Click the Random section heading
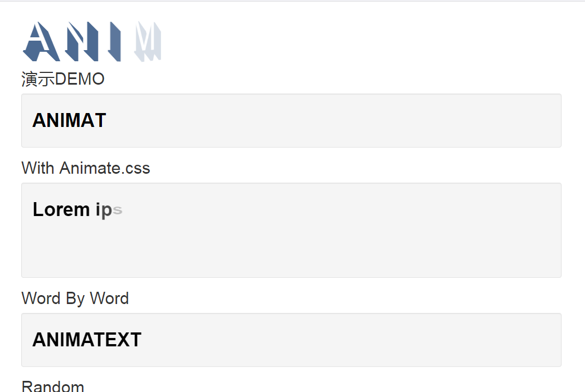Image resolution: width=585 pixels, height=392 pixels. (53, 386)
